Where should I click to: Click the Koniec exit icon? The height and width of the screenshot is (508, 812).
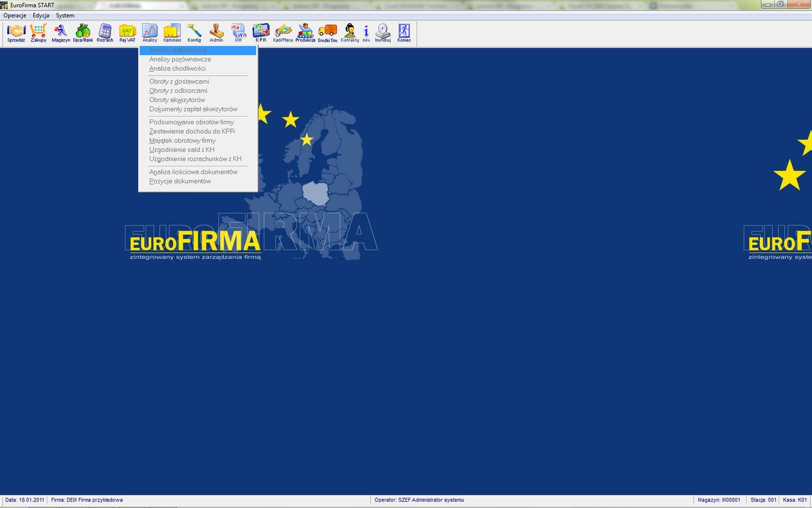[404, 33]
